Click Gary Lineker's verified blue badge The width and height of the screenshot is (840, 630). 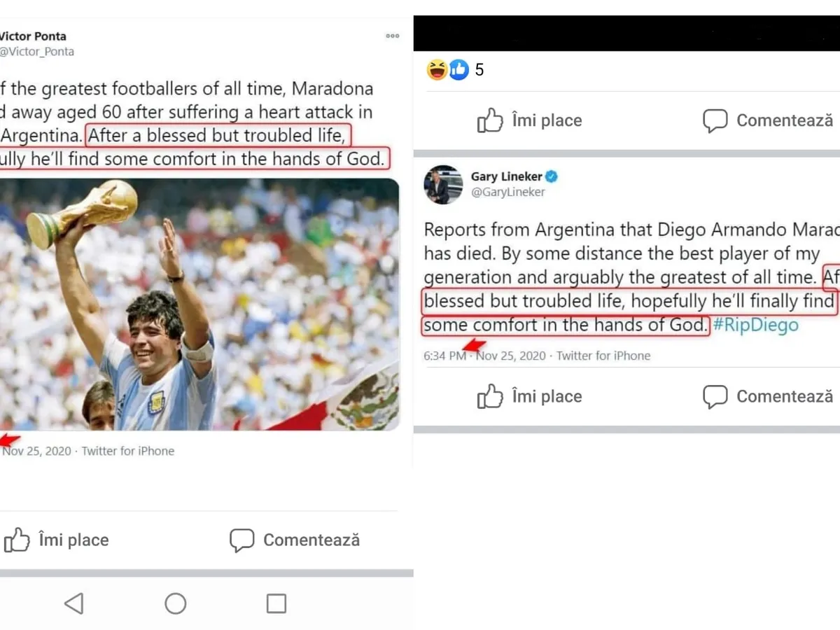[x=552, y=177]
